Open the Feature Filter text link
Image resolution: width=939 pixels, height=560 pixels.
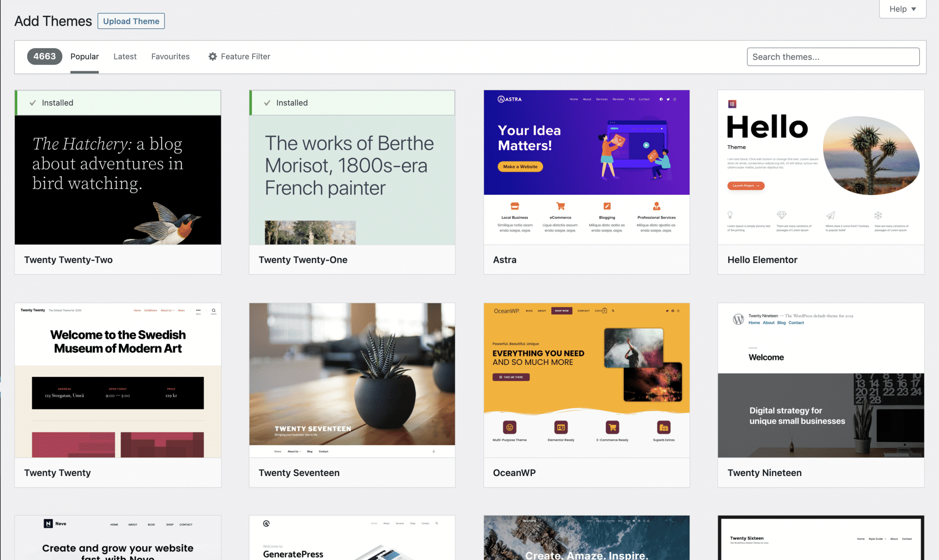point(245,56)
